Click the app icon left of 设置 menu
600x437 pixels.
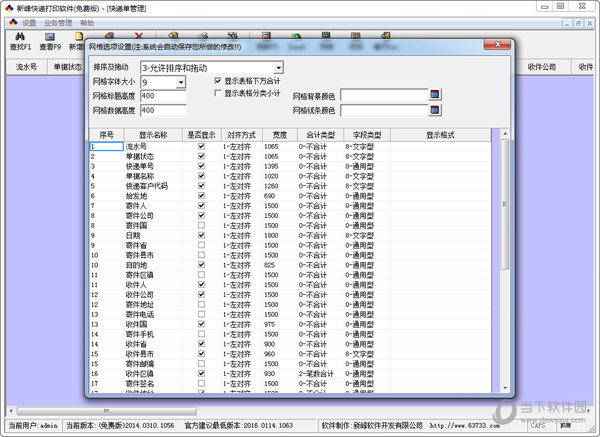pyautogui.click(x=13, y=23)
